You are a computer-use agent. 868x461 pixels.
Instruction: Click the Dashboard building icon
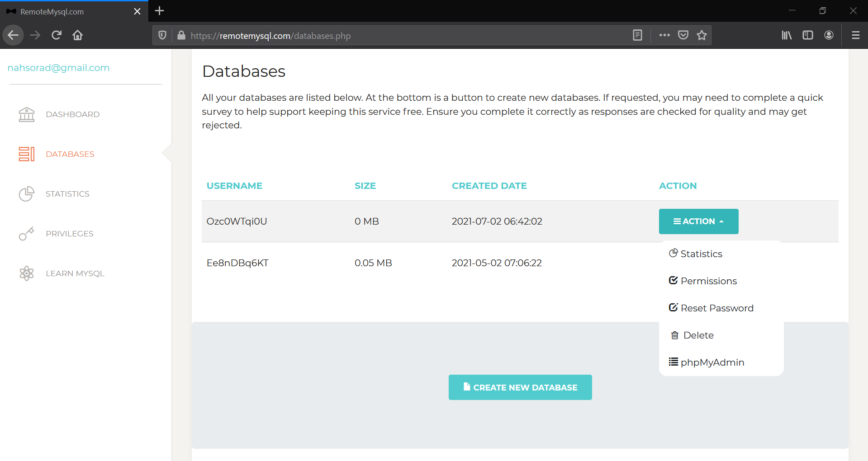point(27,114)
